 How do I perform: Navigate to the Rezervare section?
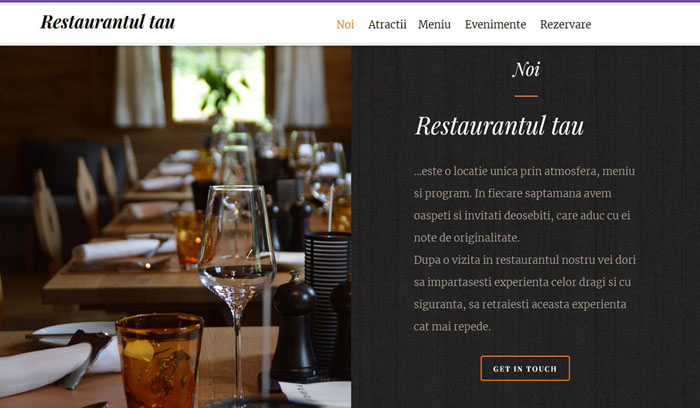565,24
